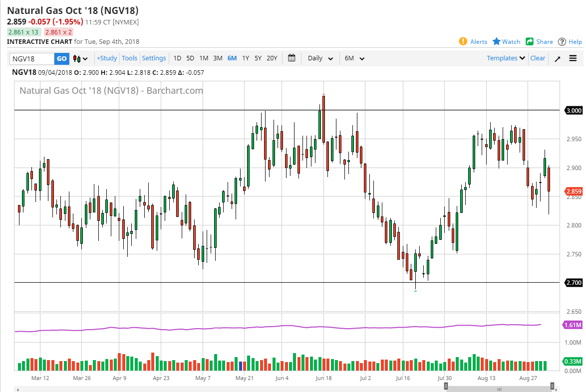Screen dimensions: 586x392
Task: Click the NGV18 symbol input field
Action: [x=32, y=58]
